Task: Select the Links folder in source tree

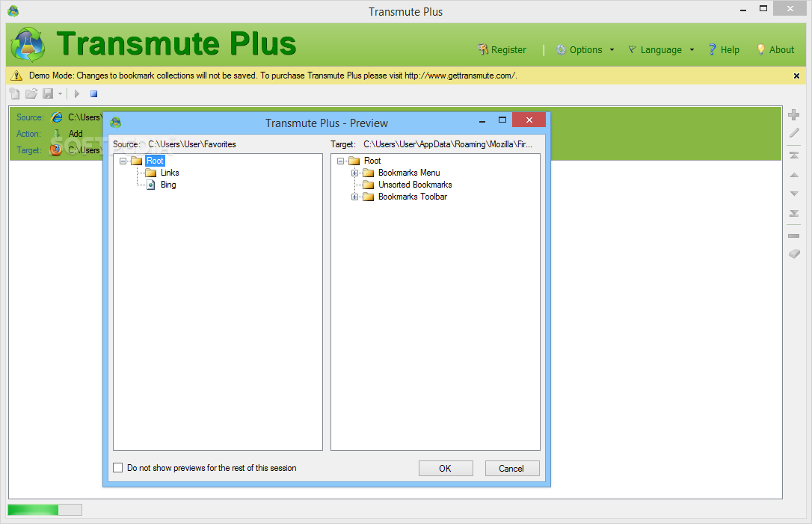Action: pos(170,173)
